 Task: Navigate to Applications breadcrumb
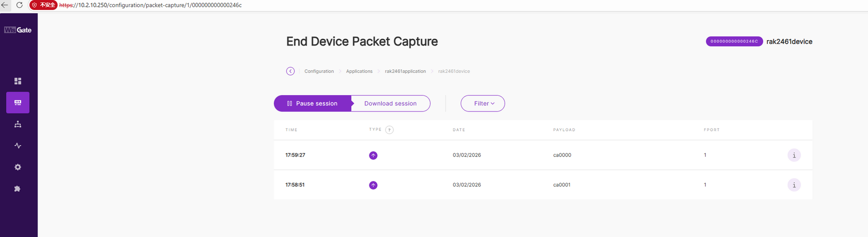point(359,71)
